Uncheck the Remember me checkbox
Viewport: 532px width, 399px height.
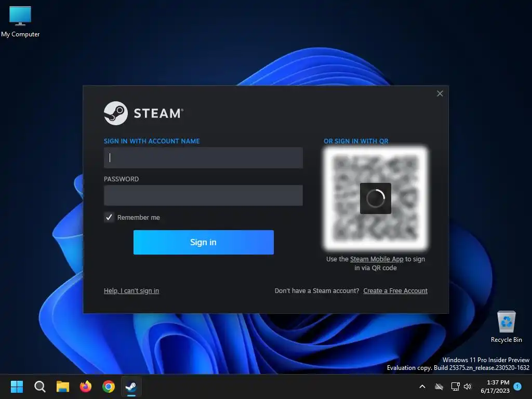tap(109, 217)
